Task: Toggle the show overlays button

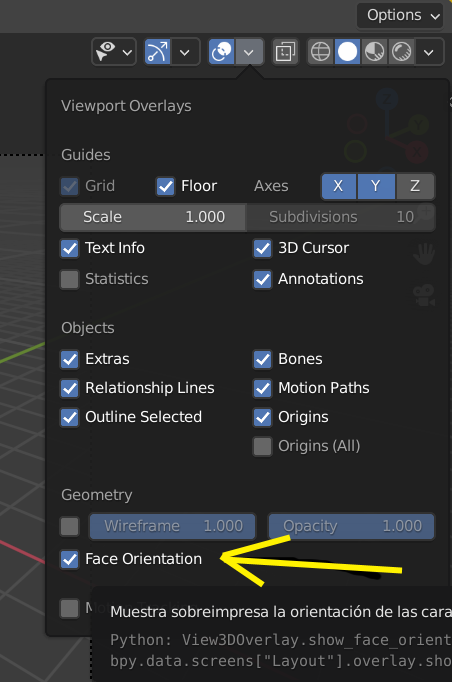Action: click(x=222, y=52)
